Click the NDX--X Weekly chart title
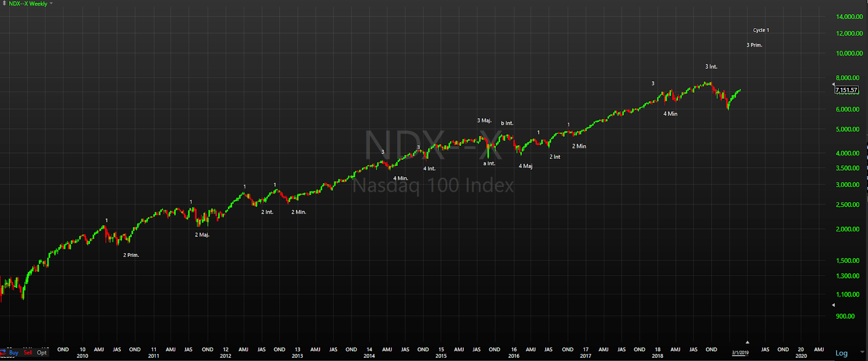This screenshot has height=361, width=868. (x=28, y=3)
